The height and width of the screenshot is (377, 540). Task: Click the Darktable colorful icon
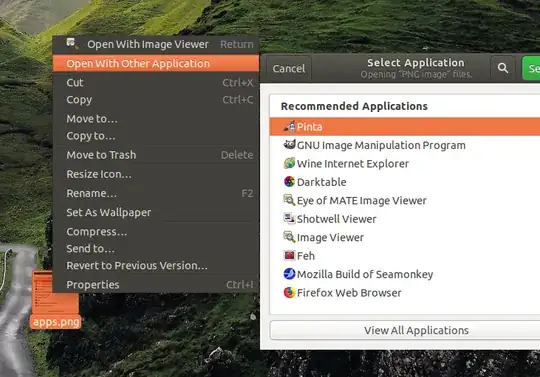[x=289, y=181]
